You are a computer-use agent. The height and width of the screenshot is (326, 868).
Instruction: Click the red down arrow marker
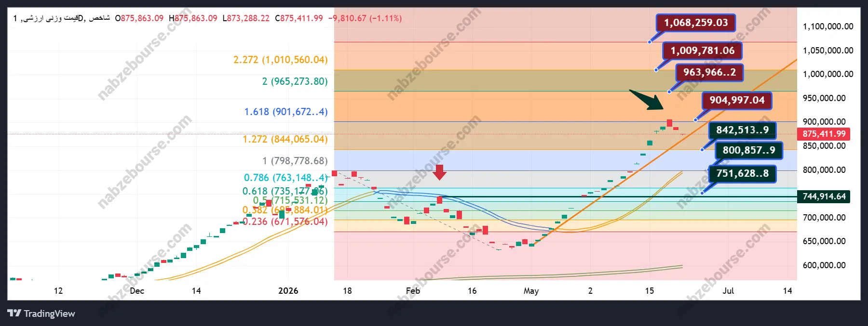[x=439, y=172]
